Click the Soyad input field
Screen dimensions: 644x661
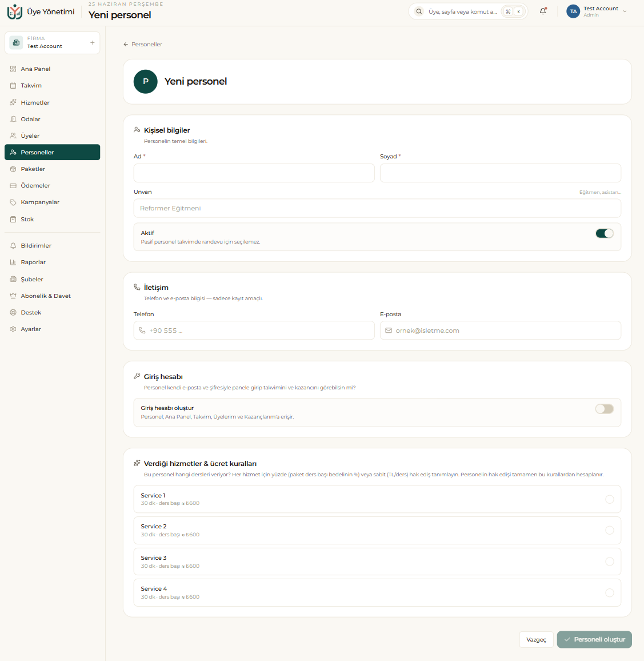tap(501, 173)
